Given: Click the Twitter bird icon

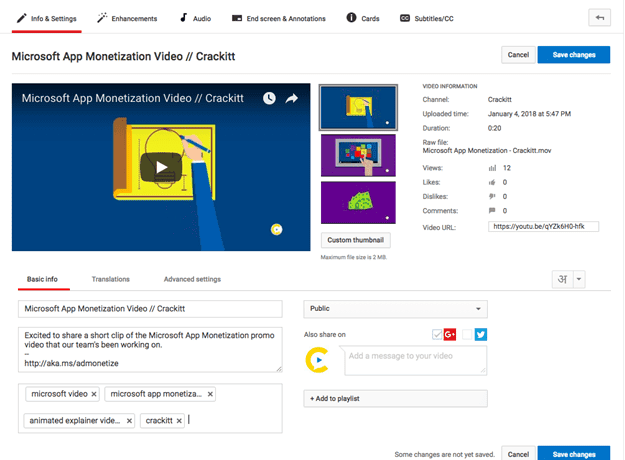Looking at the screenshot, I should click(481, 334).
